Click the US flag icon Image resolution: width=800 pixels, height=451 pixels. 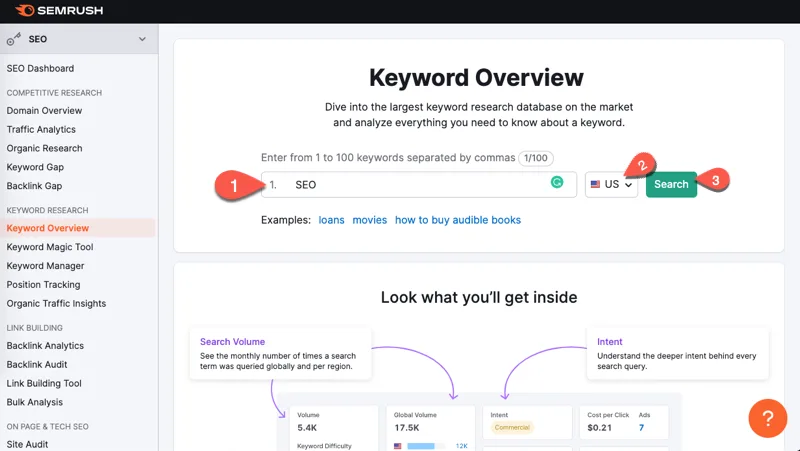click(596, 184)
